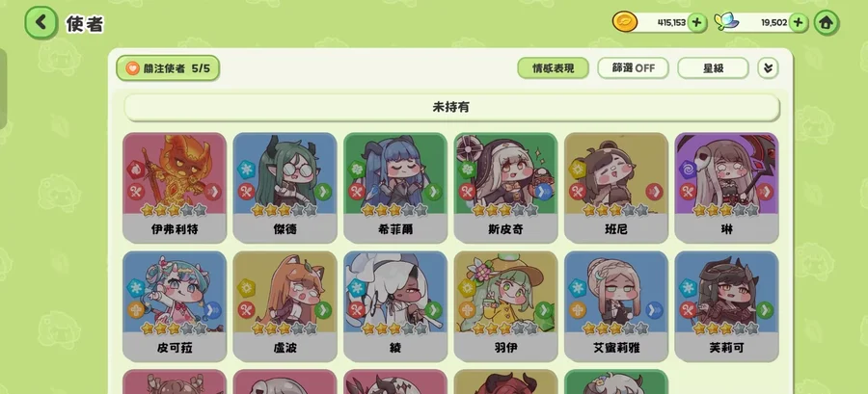Viewport: 868px width, 394px height.
Task: Toggle 篩選 OFF filter button
Action: click(x=633, y=68)
